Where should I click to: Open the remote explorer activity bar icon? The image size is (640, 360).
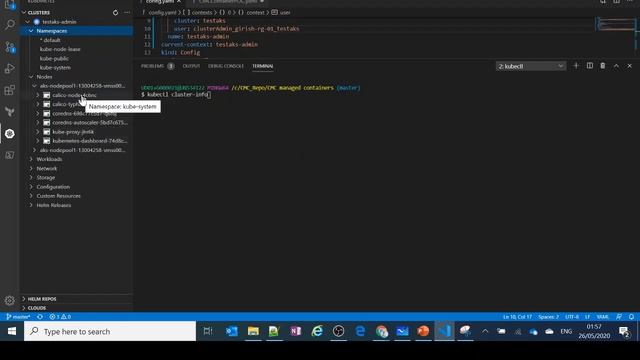click(10, 155)
